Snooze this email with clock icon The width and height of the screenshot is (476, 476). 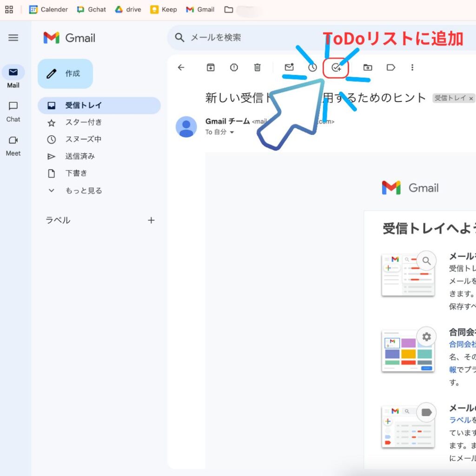(312, 67)
